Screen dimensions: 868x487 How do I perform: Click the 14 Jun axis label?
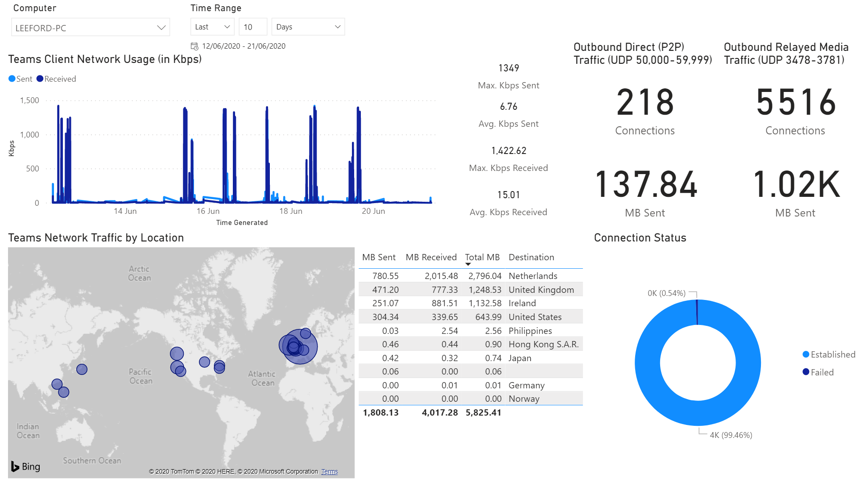pos(125,211)
